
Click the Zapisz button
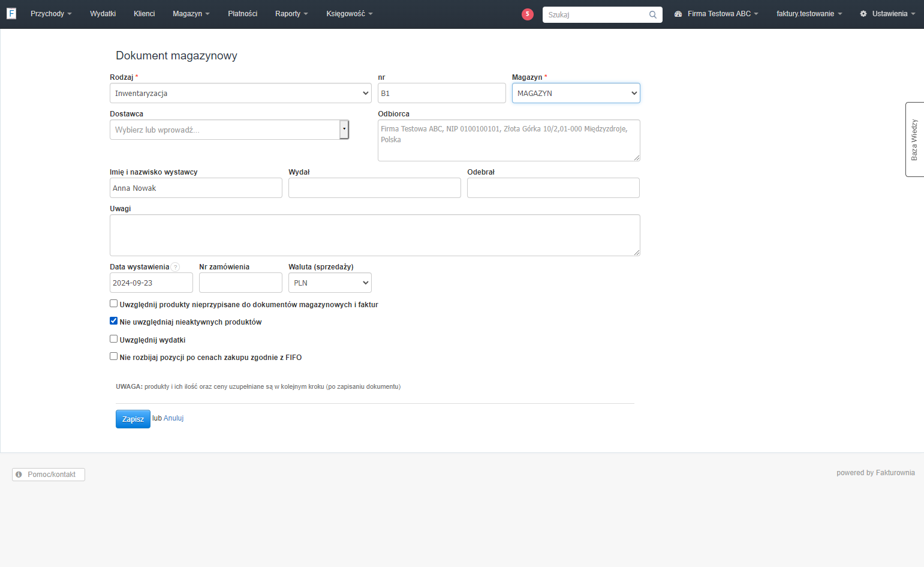point(133,419)
